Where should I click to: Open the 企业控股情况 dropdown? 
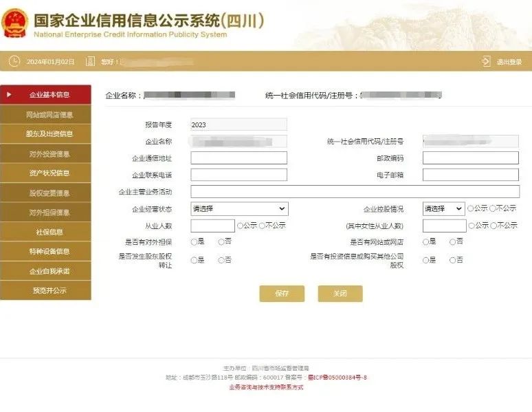[x=443, y=208]
